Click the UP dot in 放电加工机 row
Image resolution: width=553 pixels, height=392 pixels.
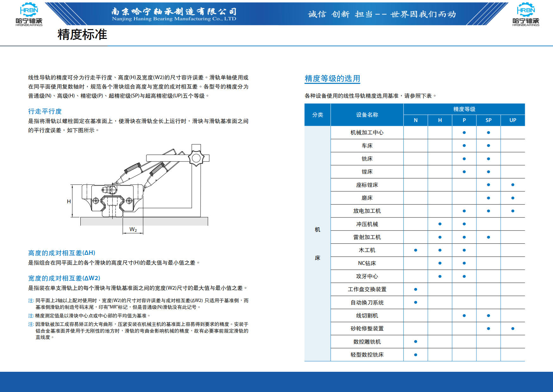[513, 211]
